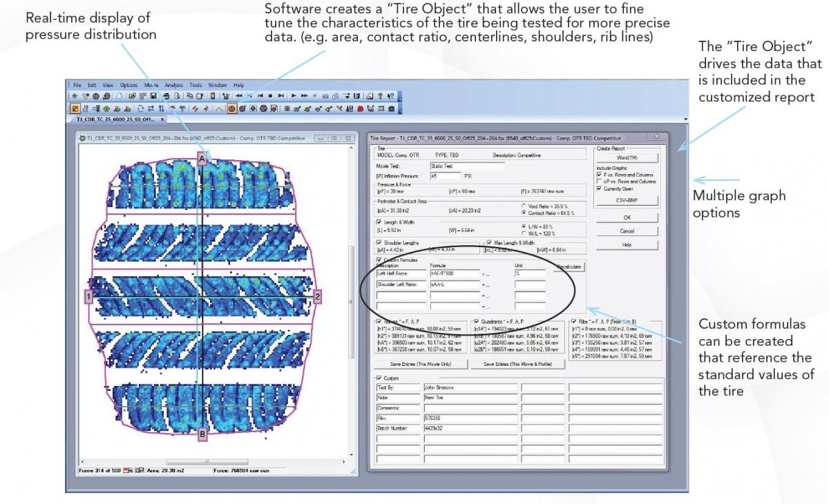The height and width of the screenshot is (504, 829).
Task: Open a movie file from the toolbar
Action: (x=131, y=95)
